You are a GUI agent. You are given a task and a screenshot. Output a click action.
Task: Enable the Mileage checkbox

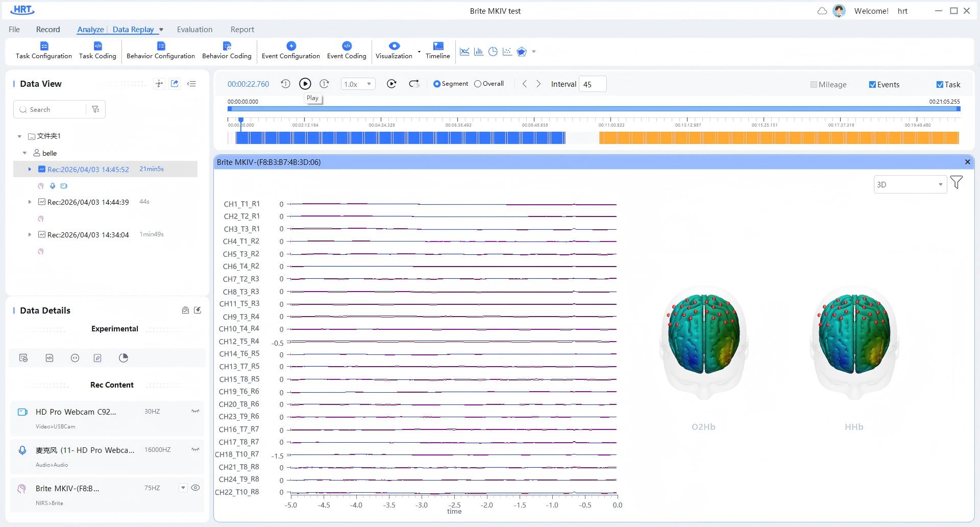[x=814, y=85]
